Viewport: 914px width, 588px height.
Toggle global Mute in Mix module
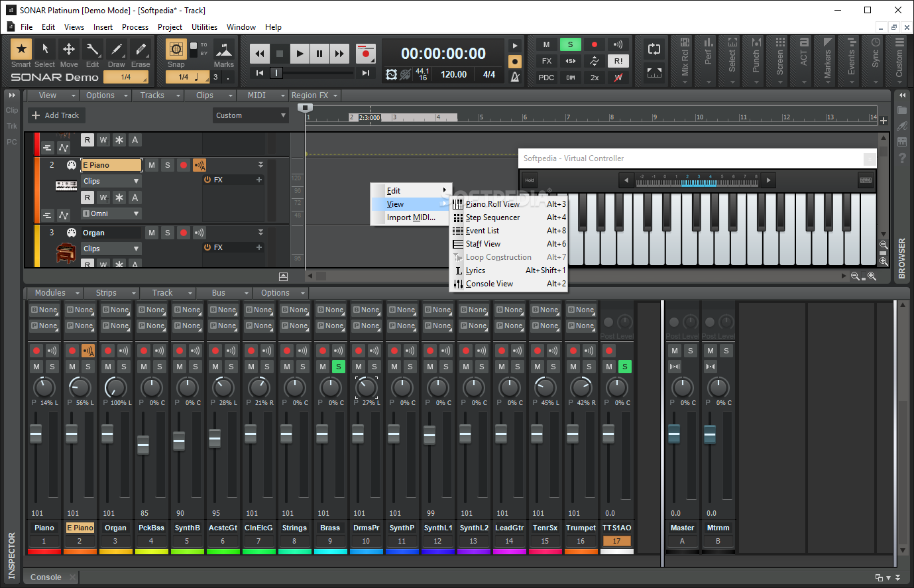547,44
